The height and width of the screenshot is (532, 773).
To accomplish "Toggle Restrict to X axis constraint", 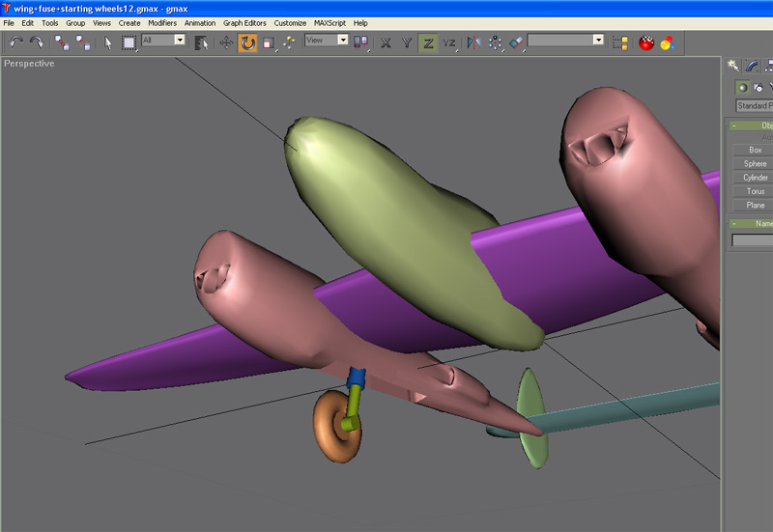I will point(386,42).
